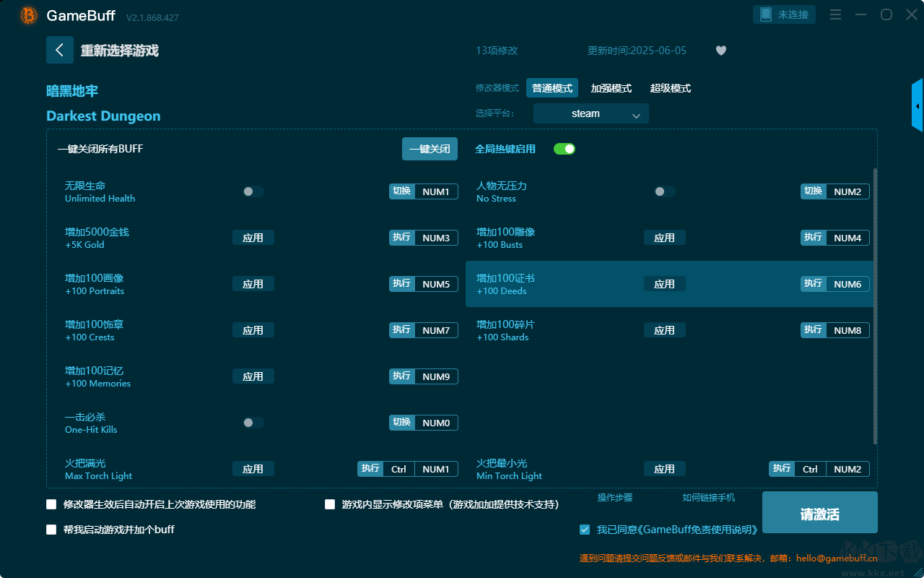Open the 操作步骤 link
The width and height of the screenshot is (924, 578).
point(615,498)
